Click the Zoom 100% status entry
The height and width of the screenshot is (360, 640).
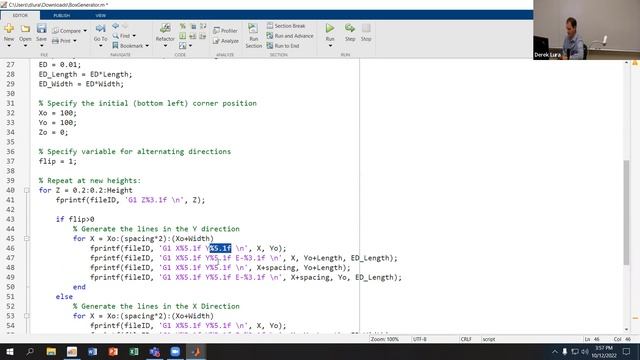point(384,339)
